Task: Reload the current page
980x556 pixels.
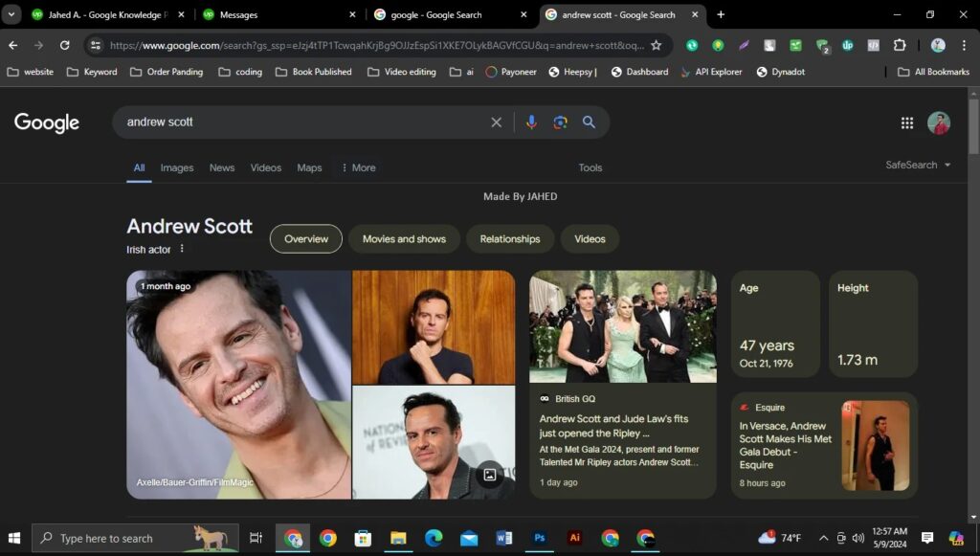Action: point(64,45)
